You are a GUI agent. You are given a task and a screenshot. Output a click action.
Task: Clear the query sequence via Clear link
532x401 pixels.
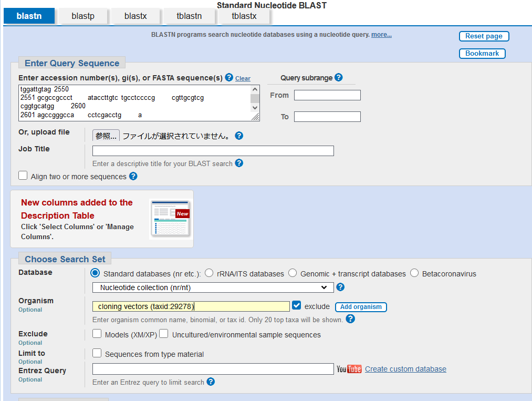tap(243, 78)
